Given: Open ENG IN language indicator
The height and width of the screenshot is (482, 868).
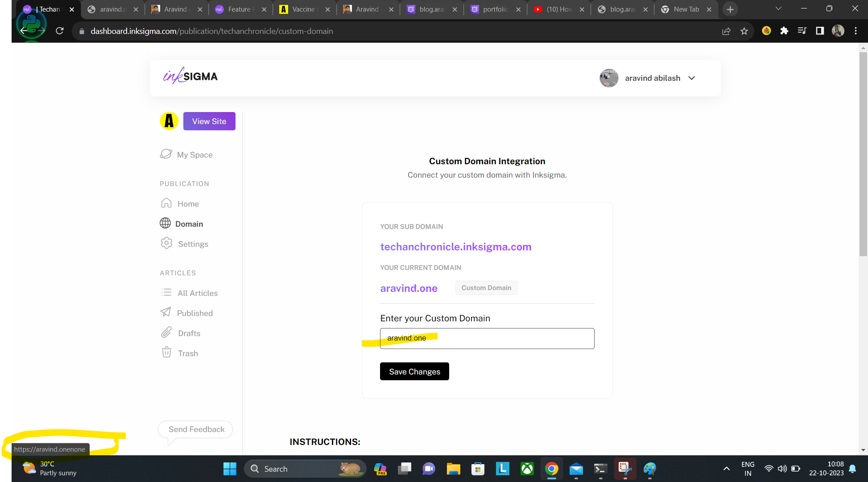Looking at the screenshot, I should pos(748,469).
